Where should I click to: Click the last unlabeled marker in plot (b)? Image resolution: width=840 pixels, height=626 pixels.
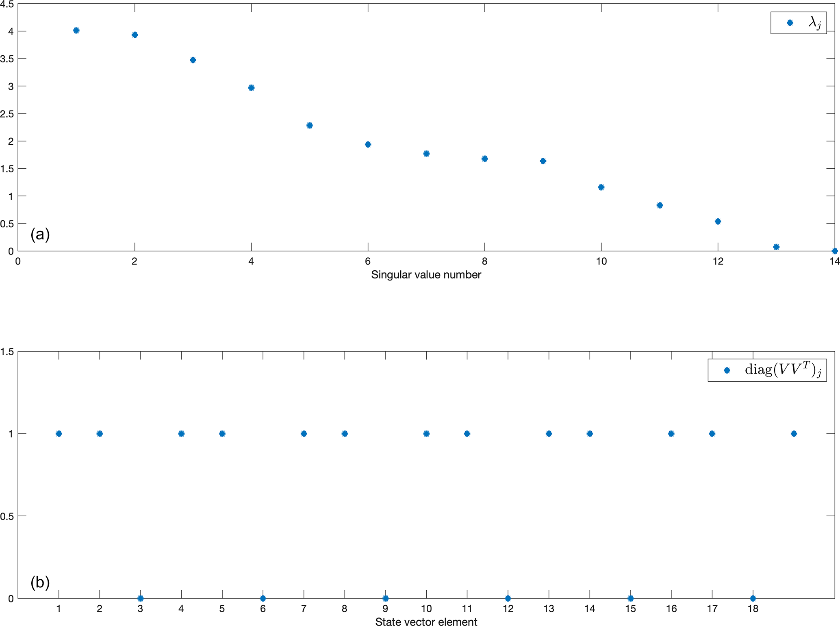(794, 434)
